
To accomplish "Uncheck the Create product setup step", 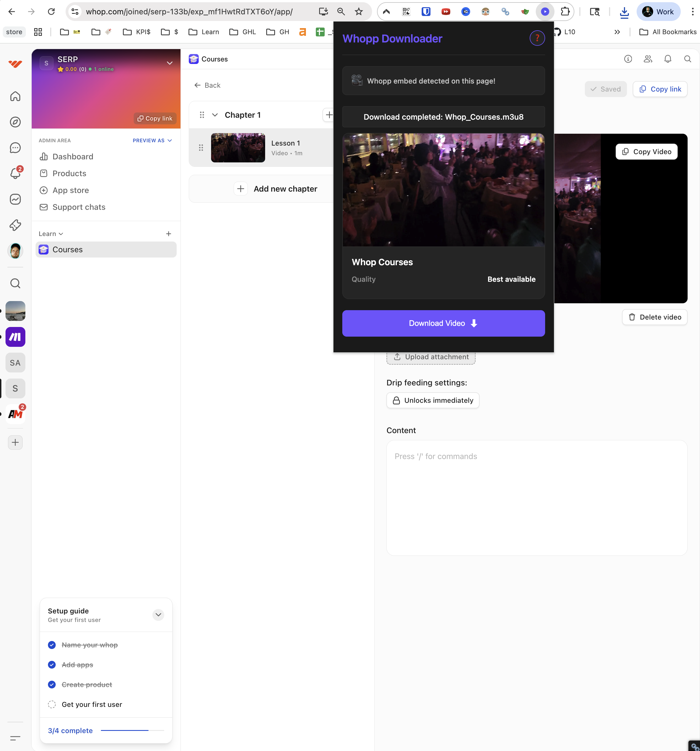I will 52,685.
